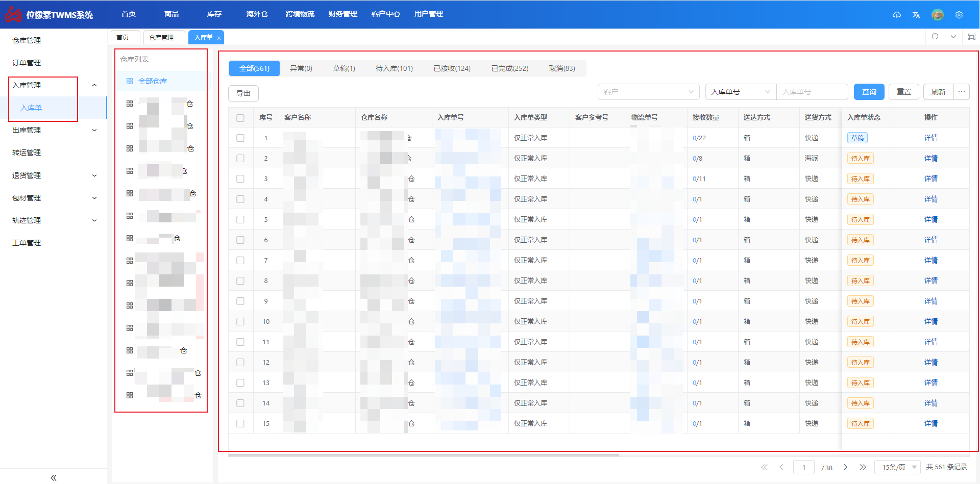Screen dimensions: 980x484
Task: Open the user avatar menu
Action: click(938, 15)
